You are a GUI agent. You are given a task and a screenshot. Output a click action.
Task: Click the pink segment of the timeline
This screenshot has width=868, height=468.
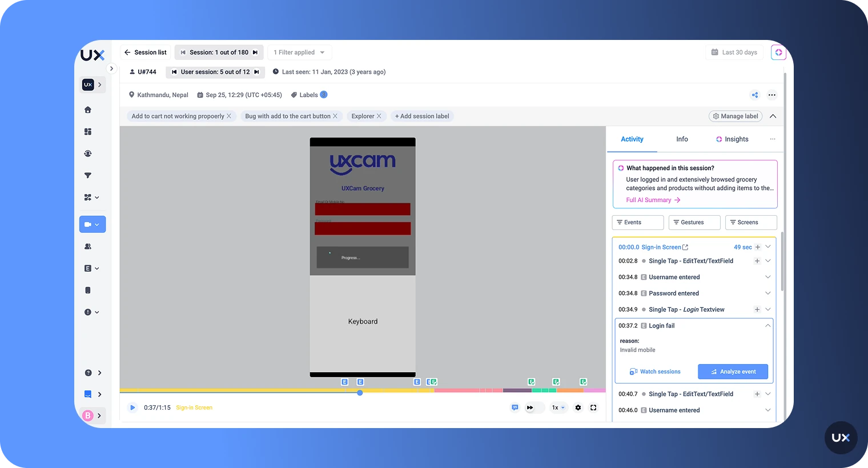tap(468, 390)
